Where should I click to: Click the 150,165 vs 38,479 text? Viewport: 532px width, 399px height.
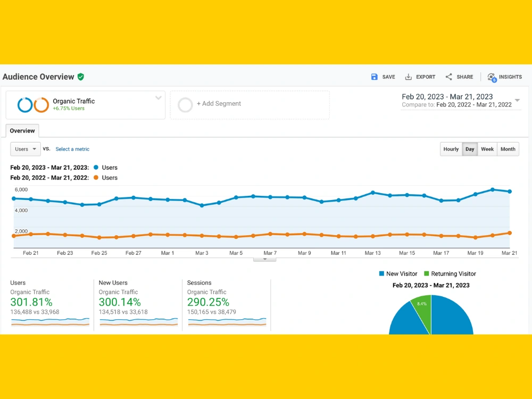212,312
